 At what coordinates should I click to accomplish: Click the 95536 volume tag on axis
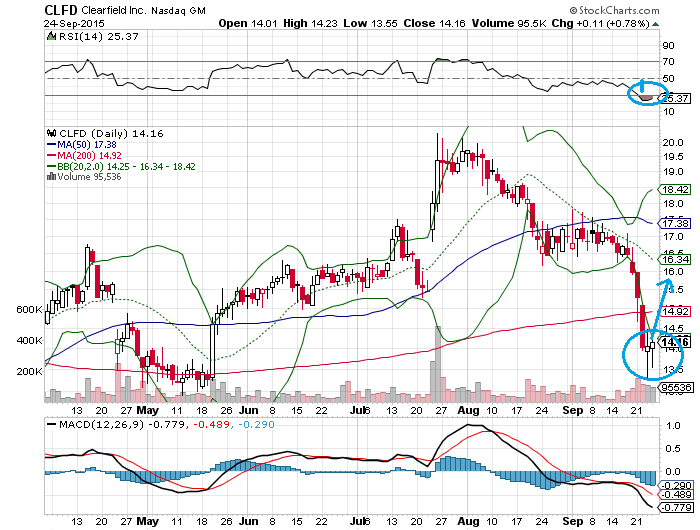tap(676, 388)
